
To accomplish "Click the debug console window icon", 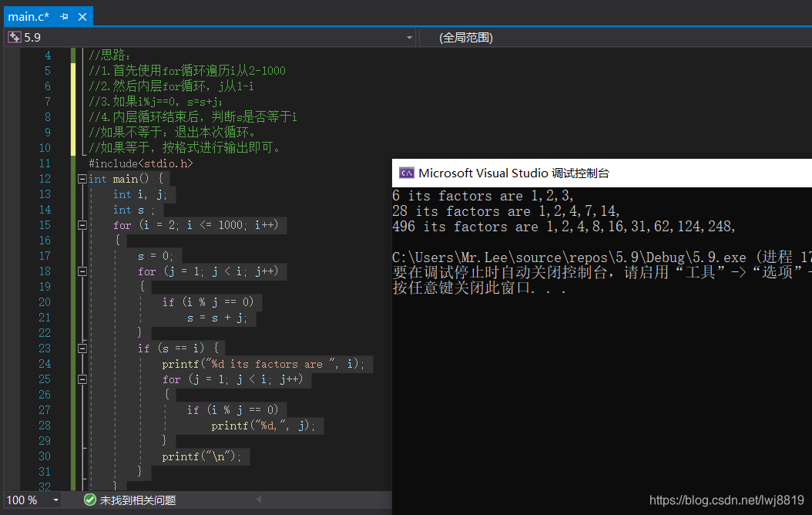I will pyautogui.click(x=407, y=173).
